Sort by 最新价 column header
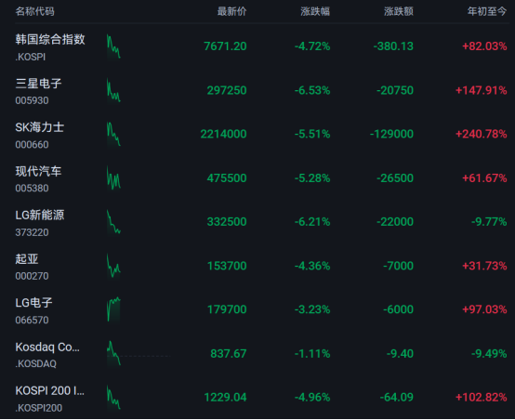The width and height of the screenshot is (515, 420). [x=231, y=11]
